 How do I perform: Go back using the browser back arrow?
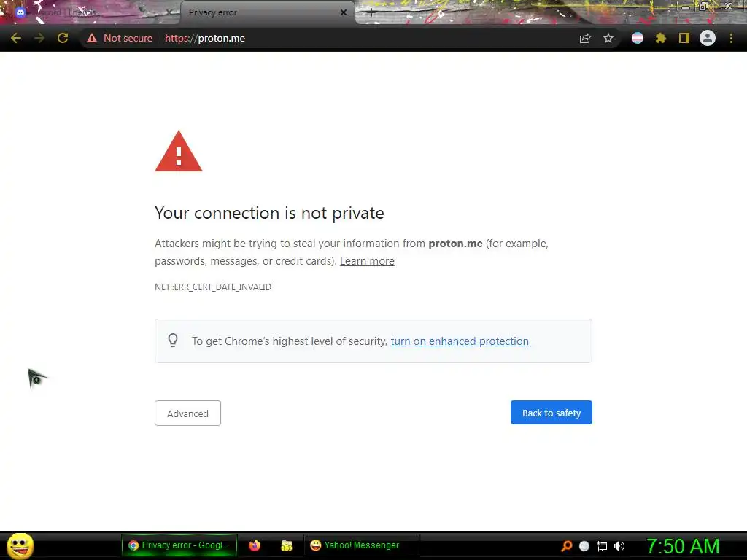tap(16, 38)
